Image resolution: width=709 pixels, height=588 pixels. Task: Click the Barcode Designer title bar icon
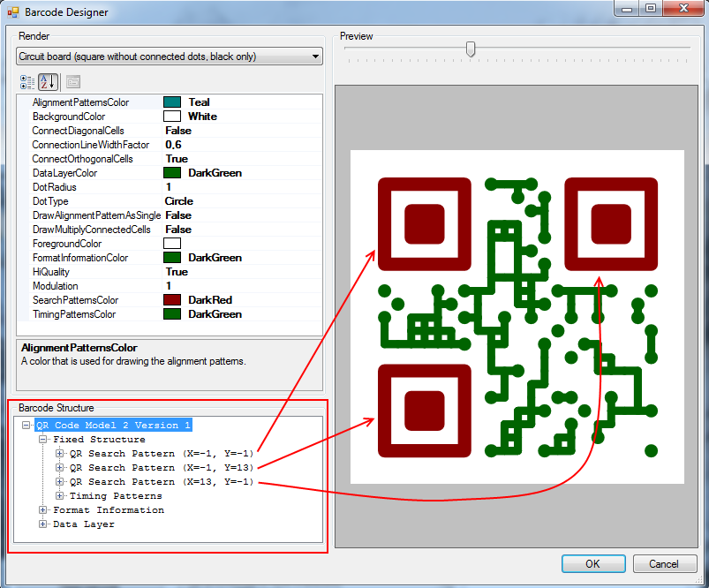tap(13, 12)
